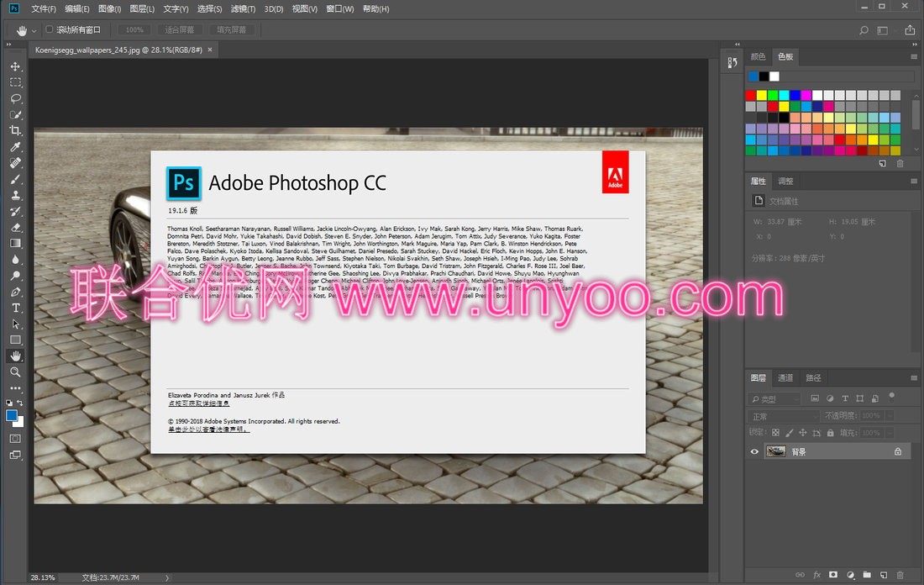The height and width of the screenshot is (585, 924).
Task: Select the History Brush tool
Action: (x=15, y=211)
